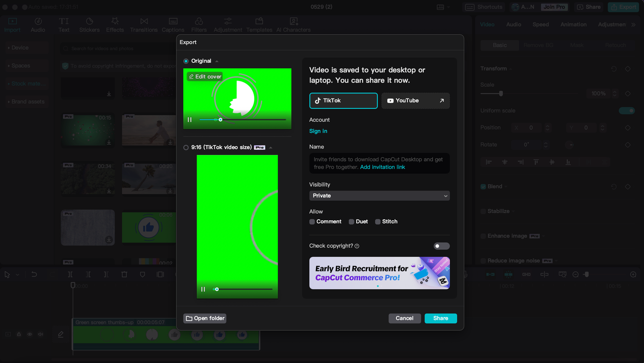Screen dimensions: 644x363
Task: Toggle track visibility with the eye icon
Action: click(30, 334)
